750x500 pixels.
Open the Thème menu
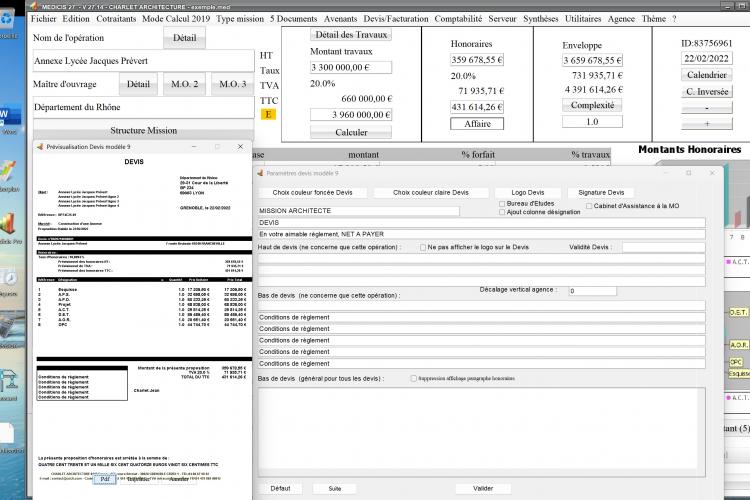[653, 19]
